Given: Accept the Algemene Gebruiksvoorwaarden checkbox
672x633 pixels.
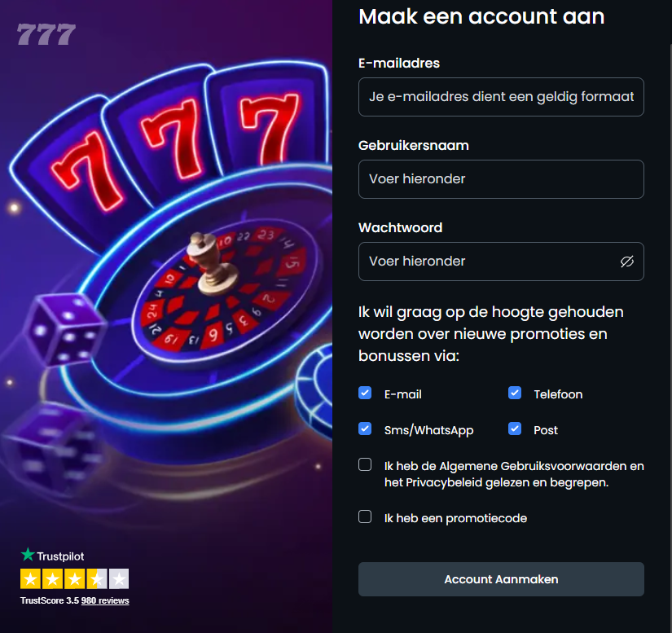Looking at the screenshot, I should coord(365,464).
